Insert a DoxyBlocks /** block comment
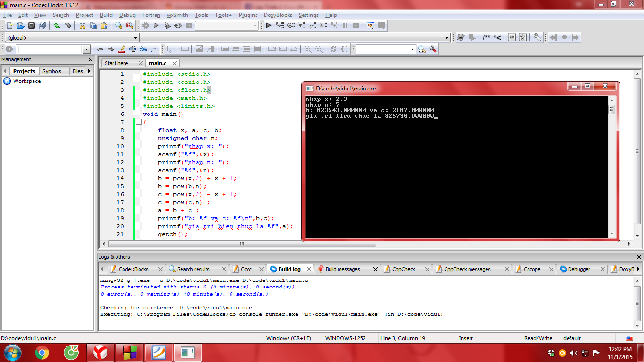Image resolution: width=644 pixels, height=362 pixels. coord(487,37)
